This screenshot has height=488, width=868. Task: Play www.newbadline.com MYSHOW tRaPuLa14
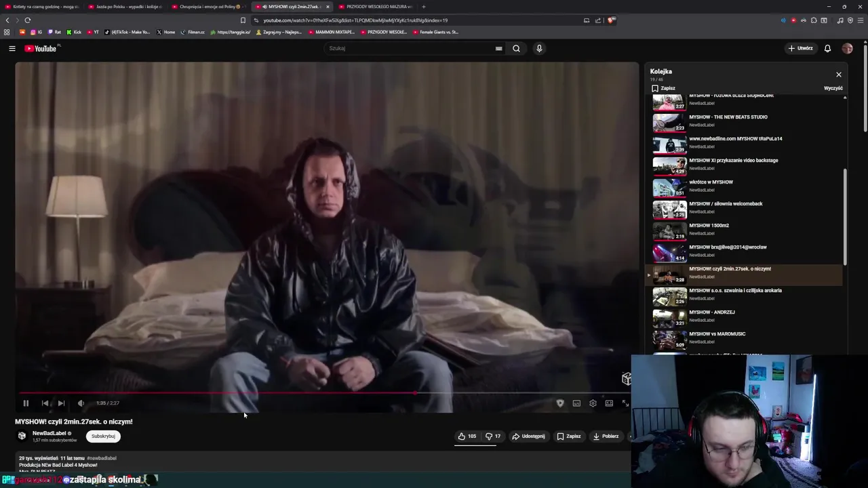(x=747, y=143)
